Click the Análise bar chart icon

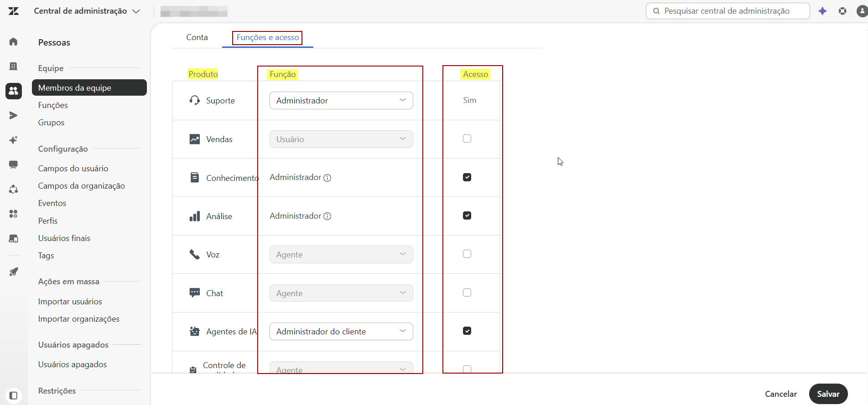[x=195, y=216]
